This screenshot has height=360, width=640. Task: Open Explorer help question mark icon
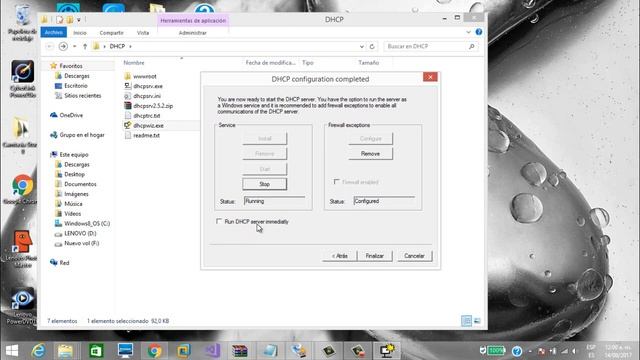pos(479,32)
